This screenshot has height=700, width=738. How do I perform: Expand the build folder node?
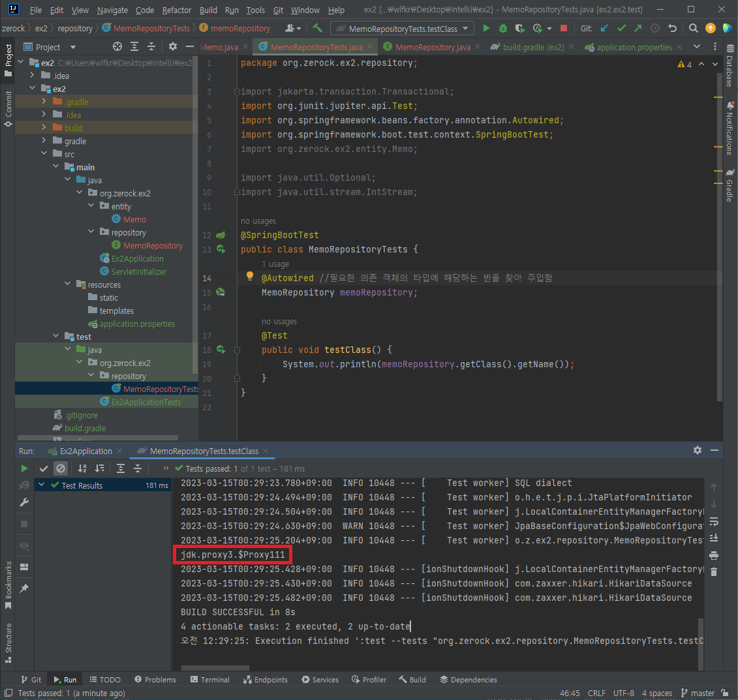[x=44, y=127]
